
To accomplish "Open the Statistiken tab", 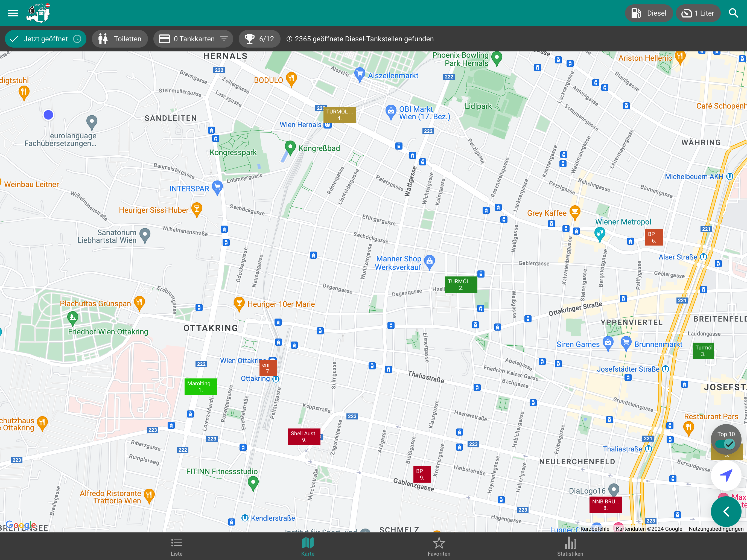I will (x=570, y=547).
